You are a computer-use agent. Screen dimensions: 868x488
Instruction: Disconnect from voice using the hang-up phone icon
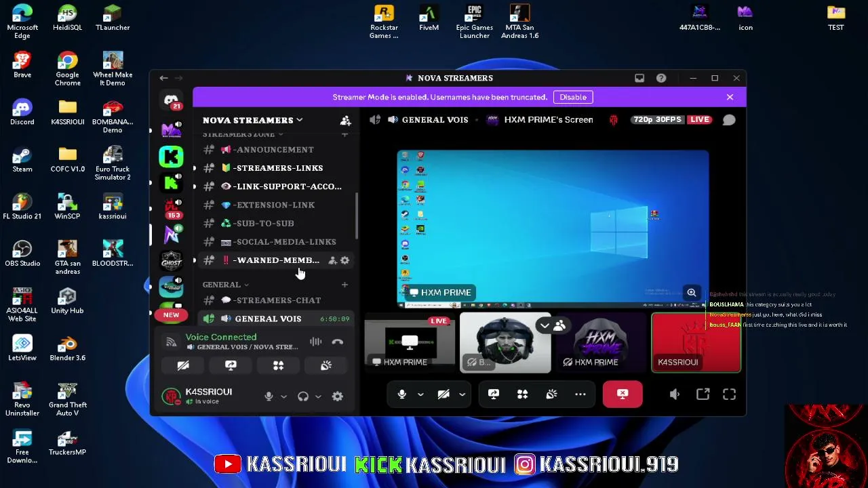pos(338,342)
